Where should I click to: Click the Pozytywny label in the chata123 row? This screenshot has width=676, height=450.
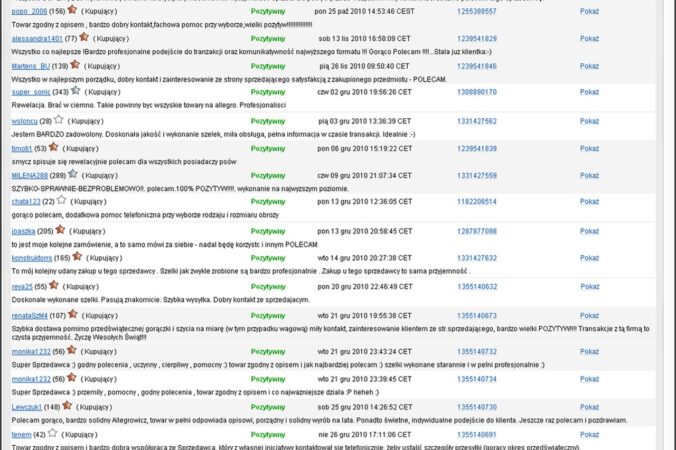tap(268, 202)
